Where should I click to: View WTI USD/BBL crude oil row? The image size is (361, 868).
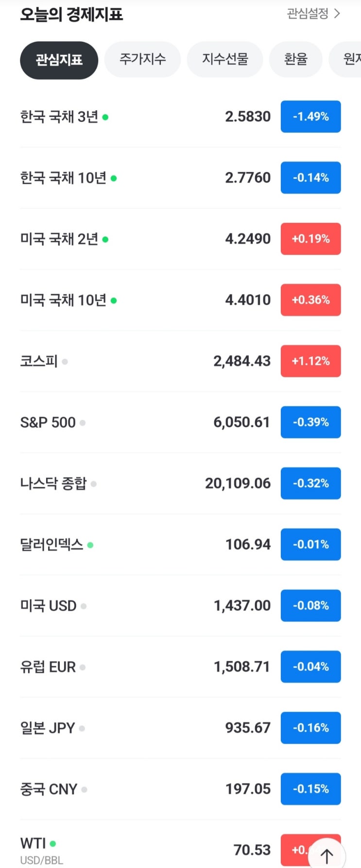(146, 850)
